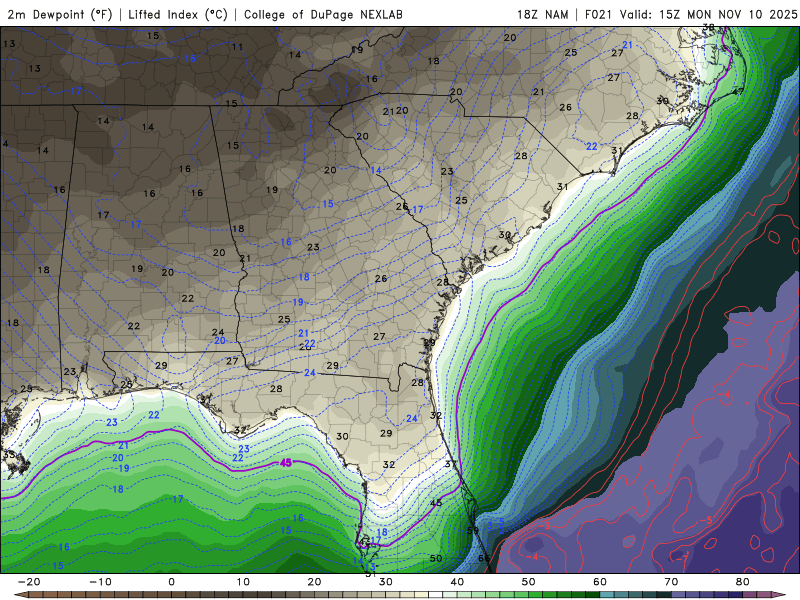The height and width of the screenshot is (600, 800).
Task: Click the "10" color scale label
Action: pyautogui.click(x=243, y=582)
